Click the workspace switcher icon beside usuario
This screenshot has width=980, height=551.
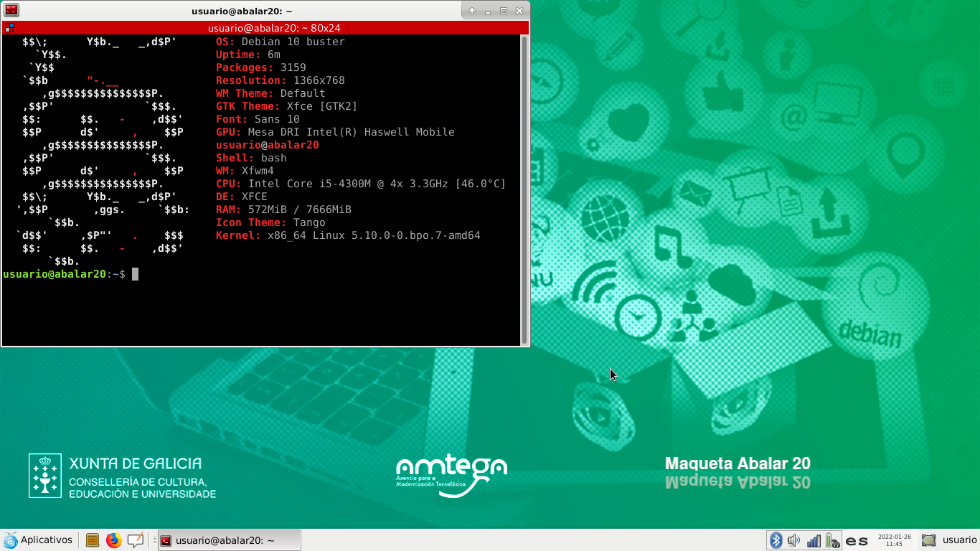coord(928,540)
